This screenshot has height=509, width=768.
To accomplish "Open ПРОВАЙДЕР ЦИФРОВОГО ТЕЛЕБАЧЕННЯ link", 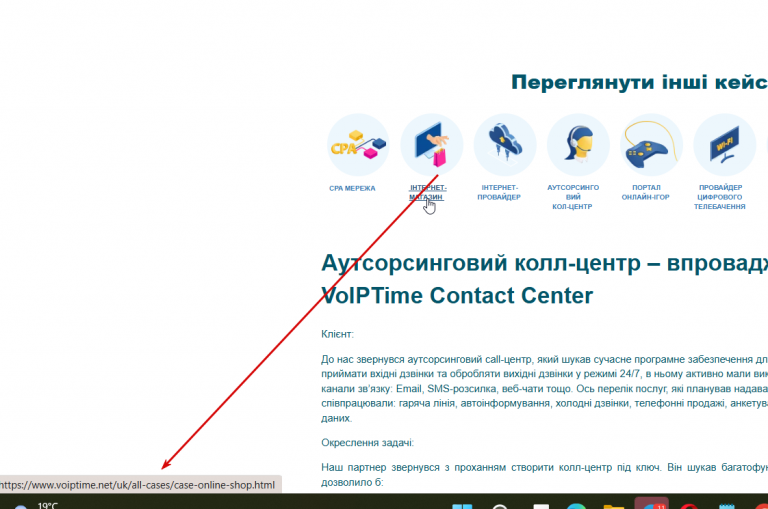I will pyautogui.click(x=720, y=197).
